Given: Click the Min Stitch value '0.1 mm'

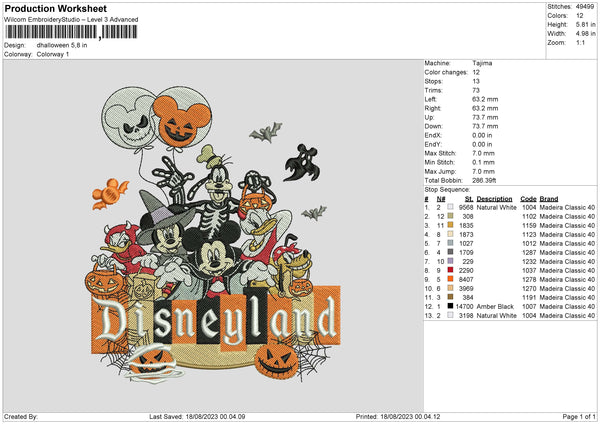Looking at the screenshot, I should click(483, 162).
